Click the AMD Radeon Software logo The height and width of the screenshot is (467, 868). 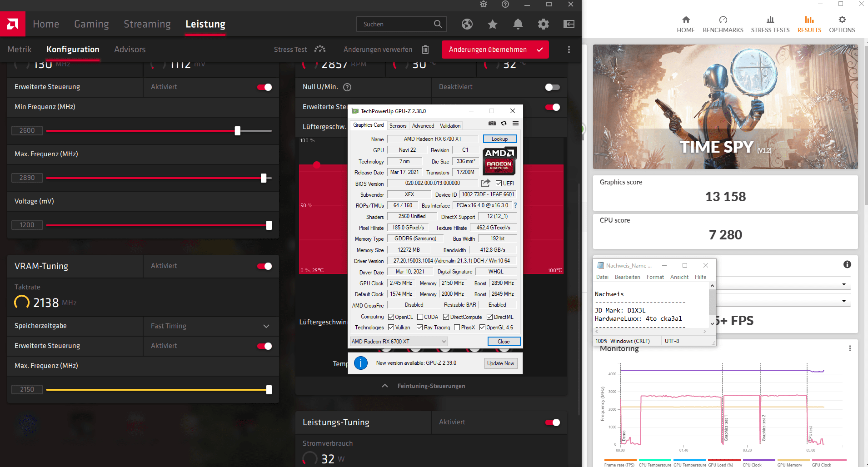pos(13,24)
